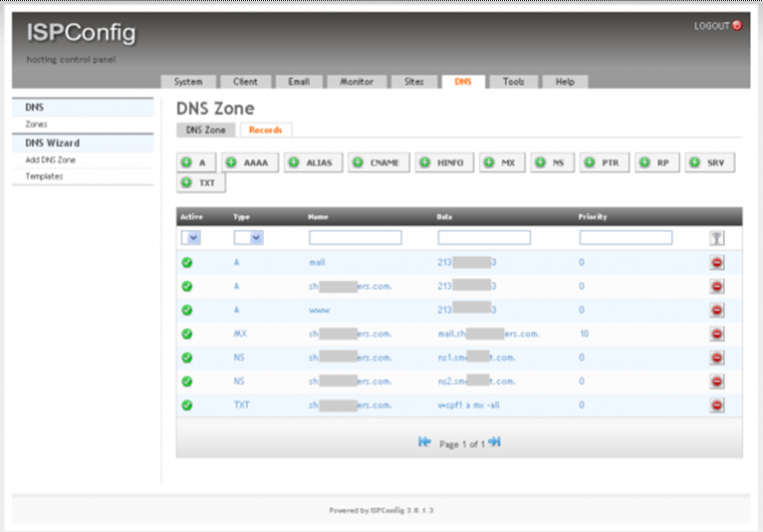The height and width of the screenshot is (532, 763).
Task: Go to first page arrow
Action: coord(424,441)
